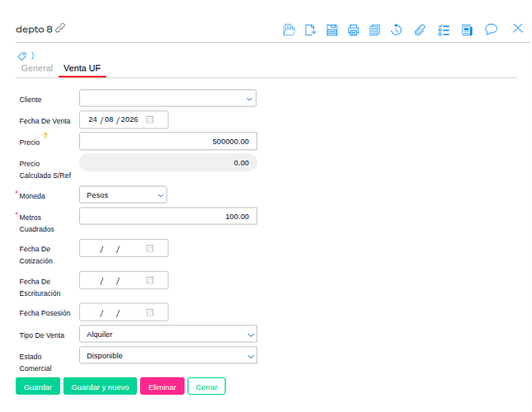Image resolution: width=532 pixels, height=412 pixels.
Task: Click the Guardar button
Action: (x=38, y=386)
